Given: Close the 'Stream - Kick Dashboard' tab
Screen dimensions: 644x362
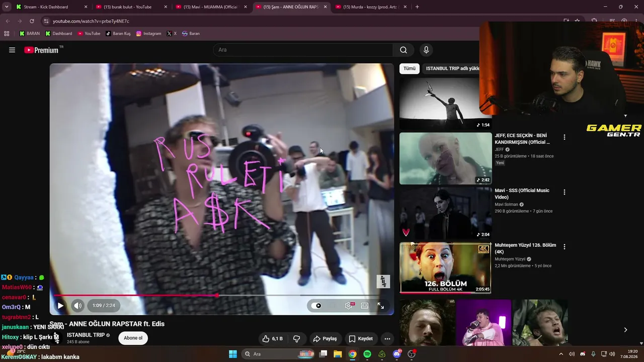Looking at the screenshot, I should [x=86, y=7].
